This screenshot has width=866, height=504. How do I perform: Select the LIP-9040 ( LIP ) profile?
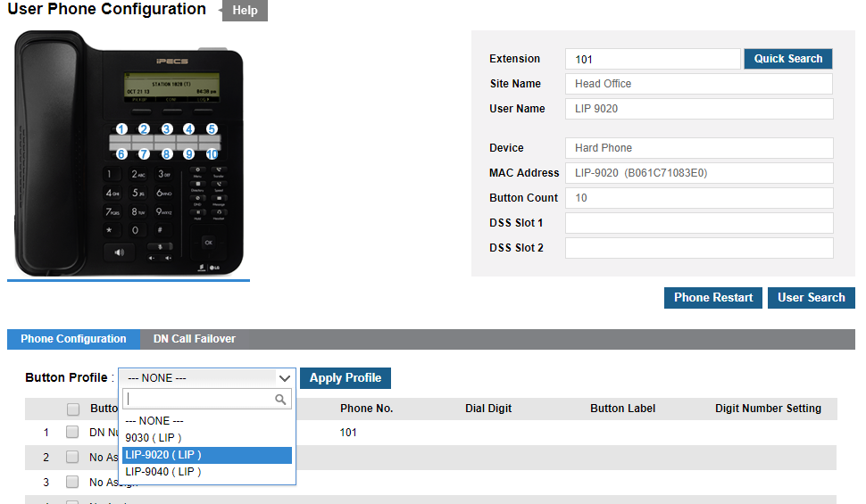[x=207, y=472]
